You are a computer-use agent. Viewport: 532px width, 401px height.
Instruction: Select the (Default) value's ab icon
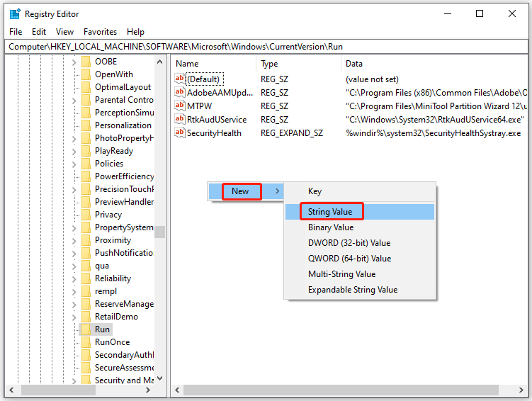pyautogui.click(x=179, y=79)
